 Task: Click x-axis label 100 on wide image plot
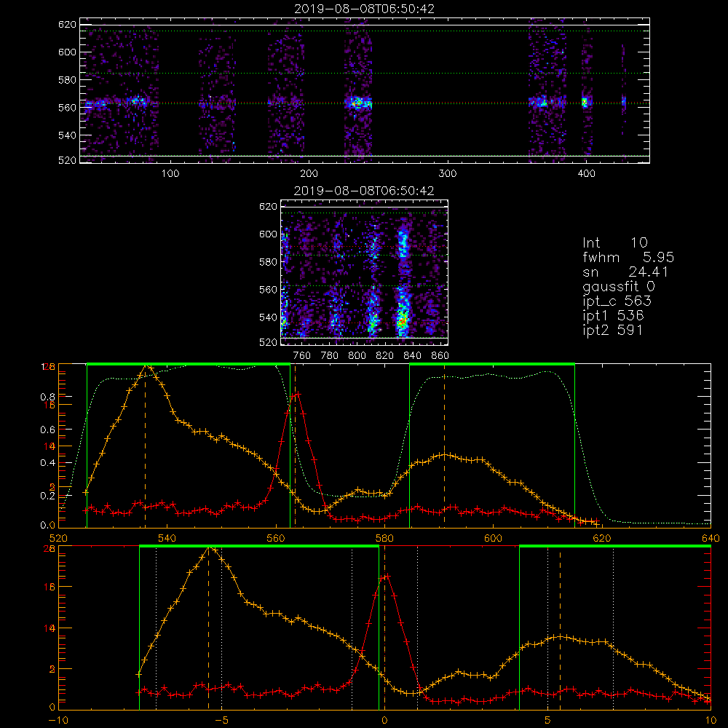pos(170,174)
